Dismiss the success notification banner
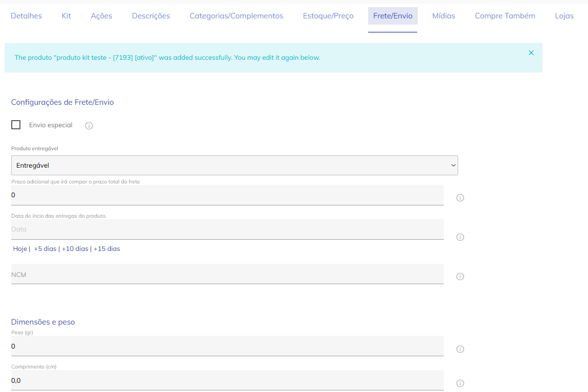The width and height of the screenshot is (588, 392). tap(531, 53)
